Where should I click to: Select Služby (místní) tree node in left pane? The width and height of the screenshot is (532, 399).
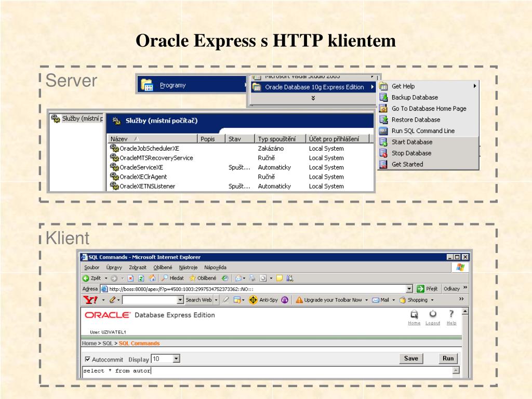[77, 118]
